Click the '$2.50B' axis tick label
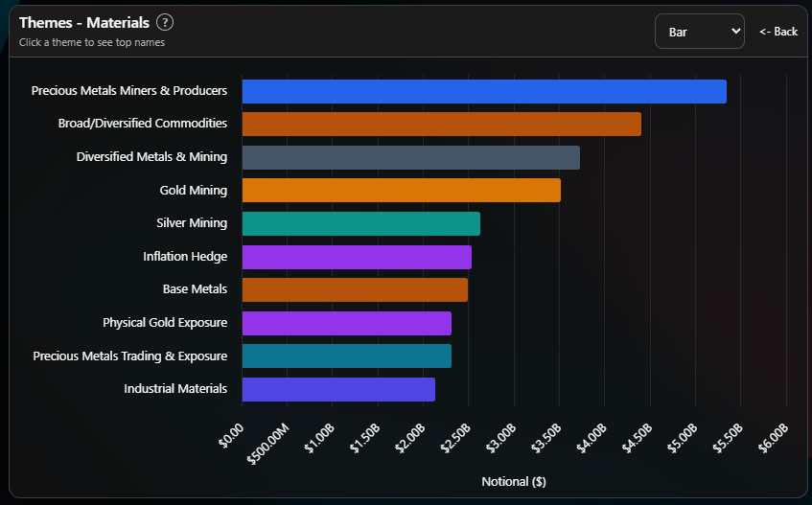Screen dimensions: 812x505 click(x=455, y=438)
